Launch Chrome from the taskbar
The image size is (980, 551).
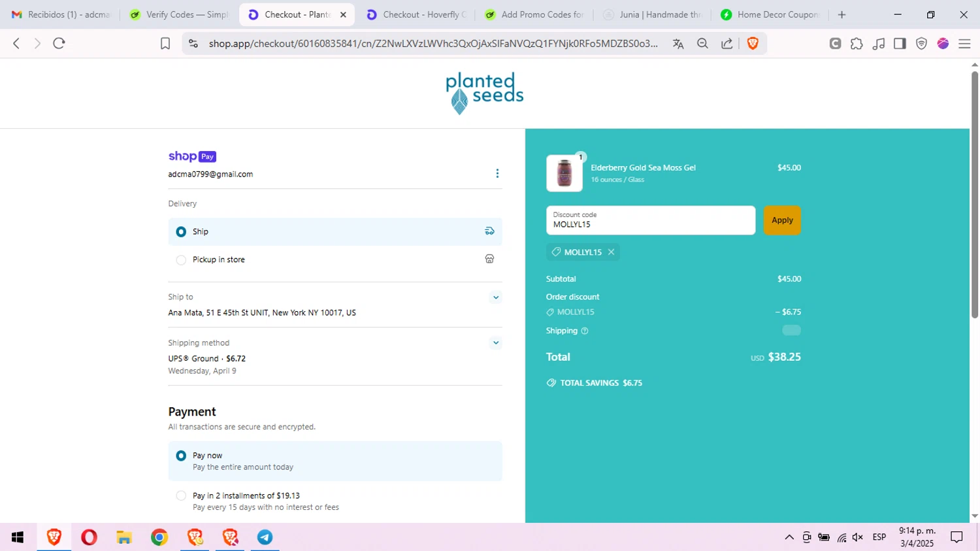tap(159, 537)
